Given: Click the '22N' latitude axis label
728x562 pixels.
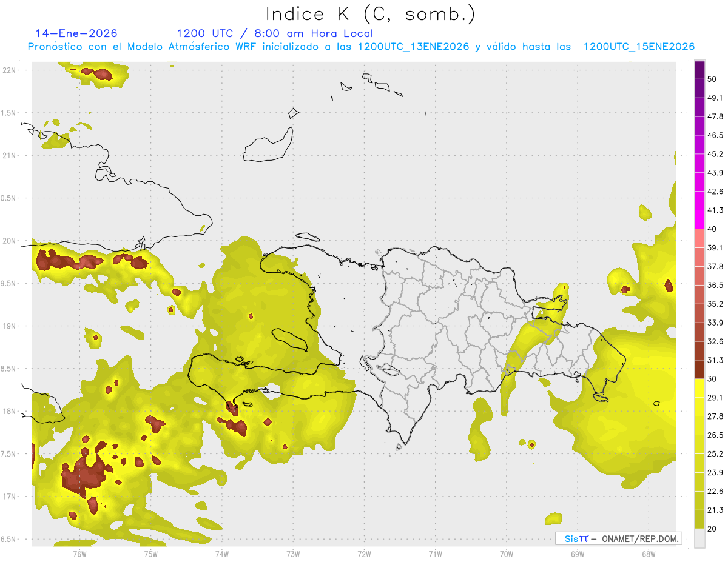Looking at the screenshot, I should [9, 70].
